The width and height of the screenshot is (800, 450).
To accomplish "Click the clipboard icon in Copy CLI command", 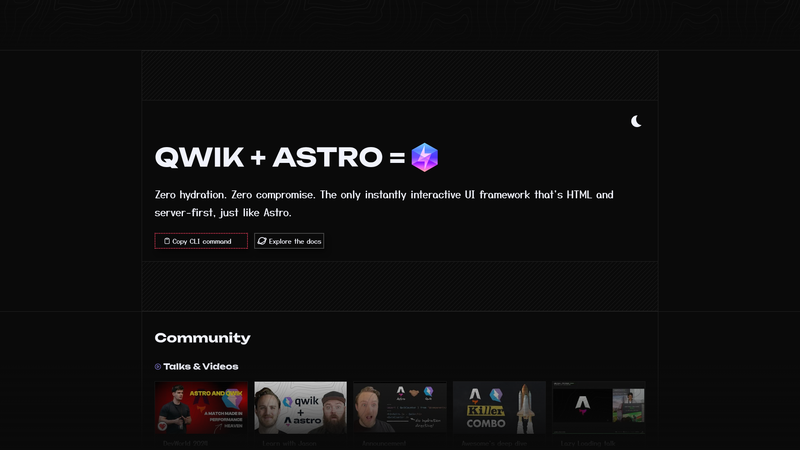I will [x=167, y=241].
